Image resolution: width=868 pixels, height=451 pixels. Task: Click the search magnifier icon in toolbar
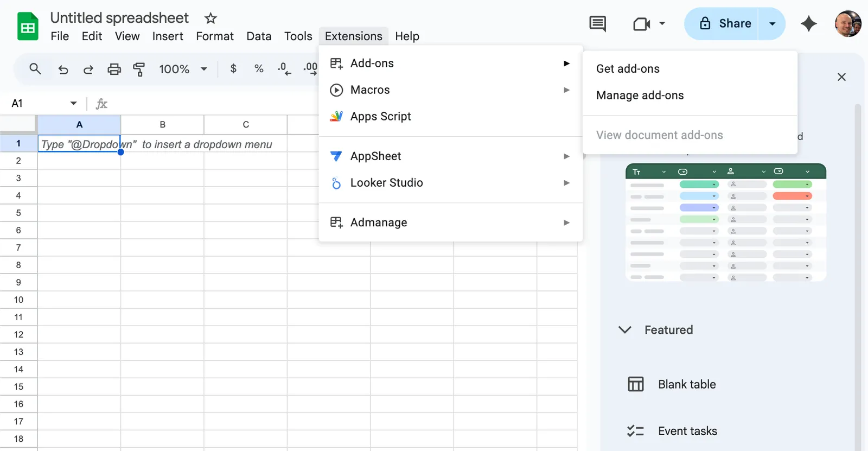pyautogui.click(x=35, y=69)
